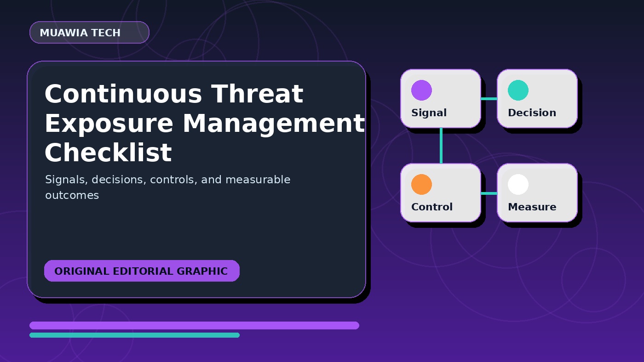The height and width of the screenshot is (362, 644).
Task: Select the teal Decision circle icon
Action: (518, 90)
